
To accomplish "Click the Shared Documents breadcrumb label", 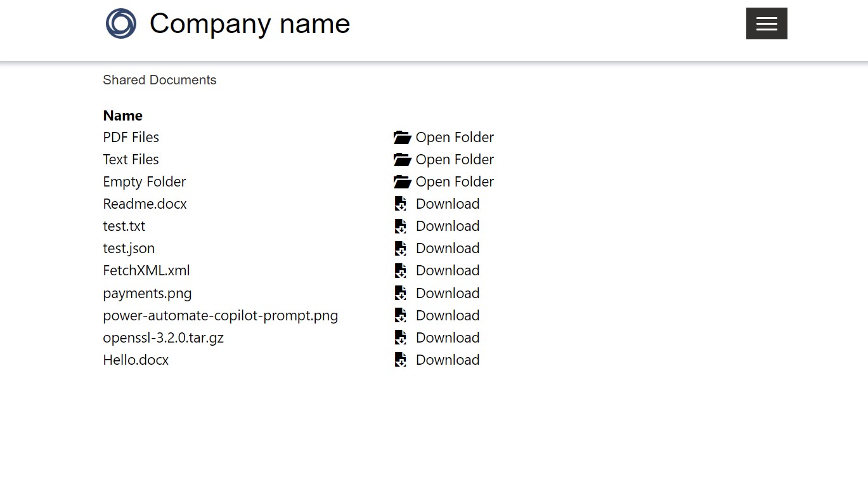I will pyautogui.click(x=159, y=80).
